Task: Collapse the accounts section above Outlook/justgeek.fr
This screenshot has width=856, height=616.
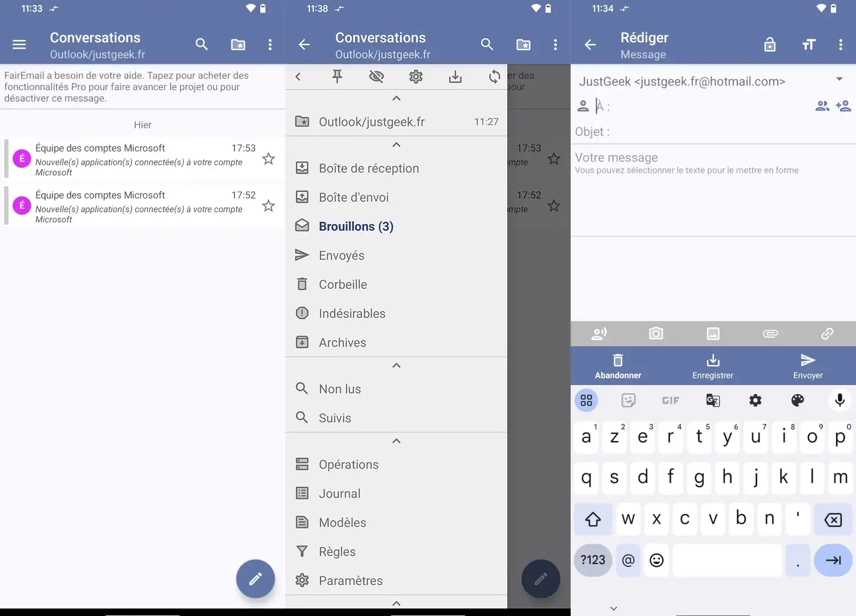Action: click(x=397, y=98)
